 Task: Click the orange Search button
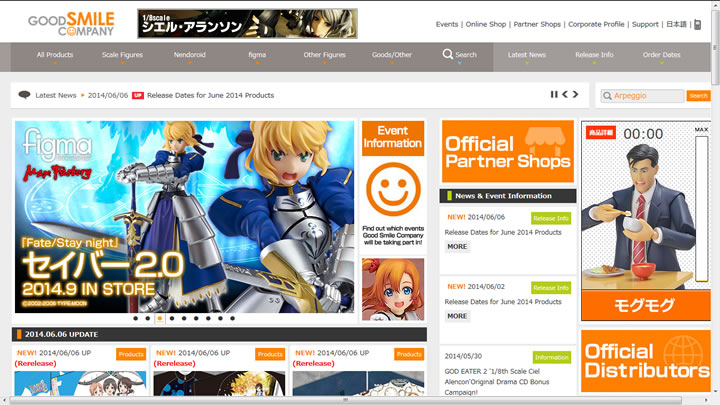[x=698, y=96]
